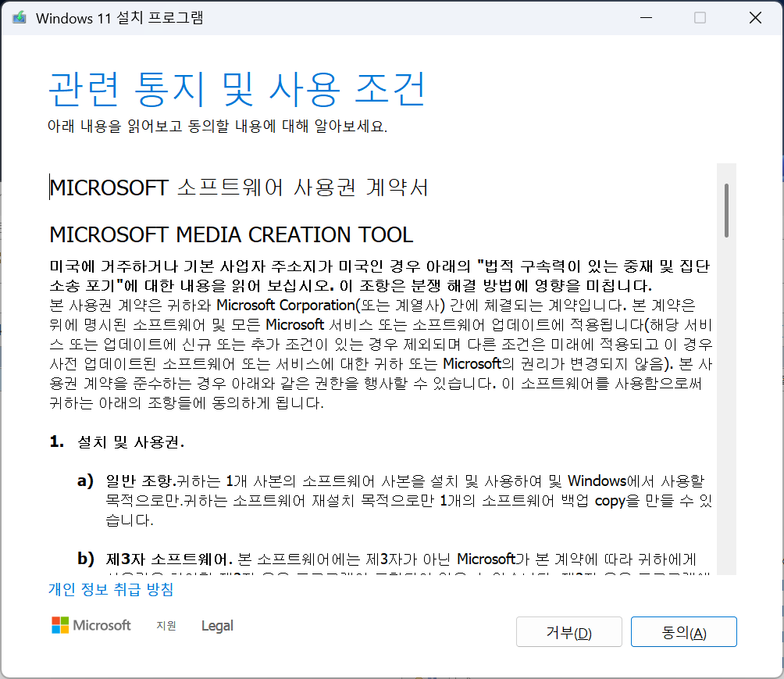784x679 pixels.
Task: Open the 지원 support link
Action: (166, 625)
